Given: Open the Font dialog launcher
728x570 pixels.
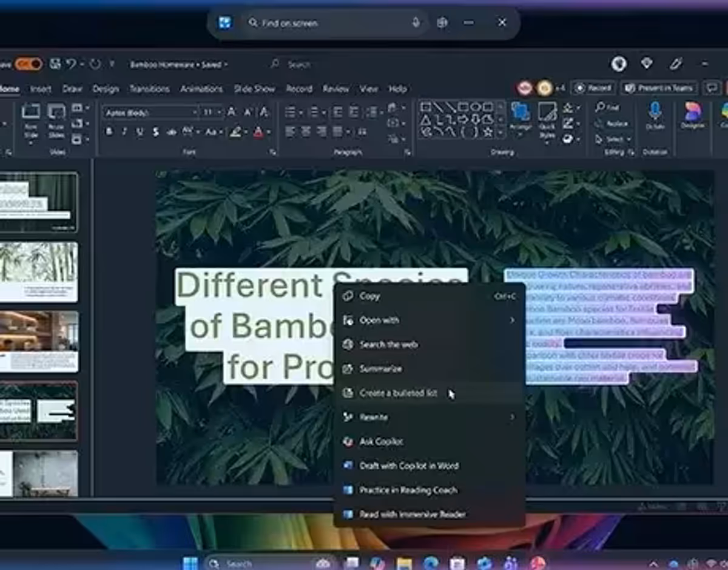Looking at the screenshot, I should coord(272,152).
